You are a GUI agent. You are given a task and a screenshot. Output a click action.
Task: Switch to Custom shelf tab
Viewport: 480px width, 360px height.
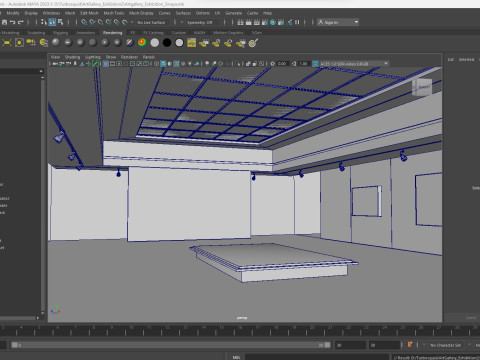179,33
